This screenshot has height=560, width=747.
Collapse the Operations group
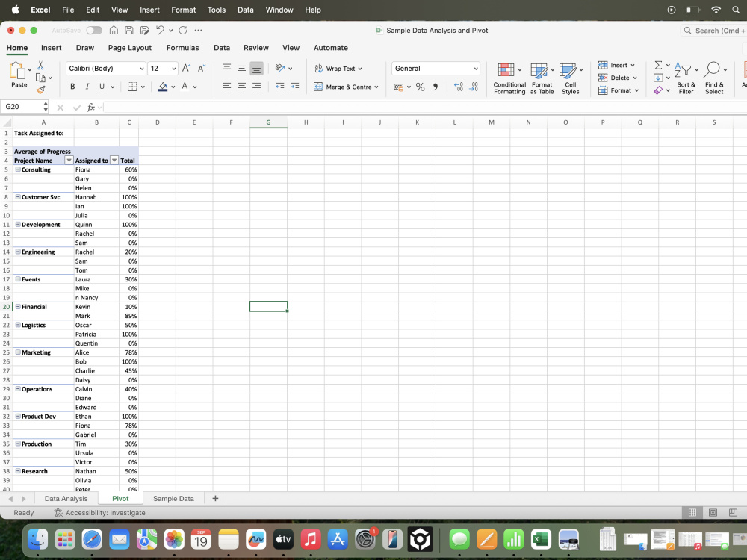pyautogui.click(x=18, y=388)
